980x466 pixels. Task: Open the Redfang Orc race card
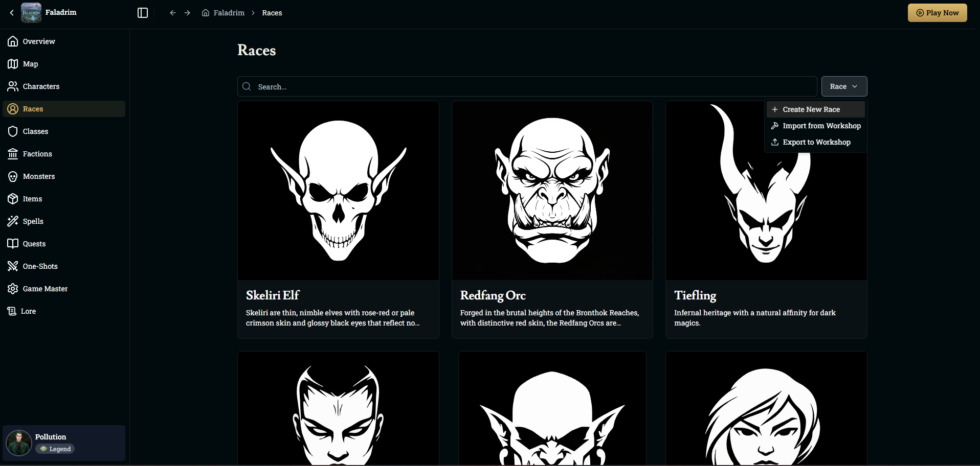(552, 220)
